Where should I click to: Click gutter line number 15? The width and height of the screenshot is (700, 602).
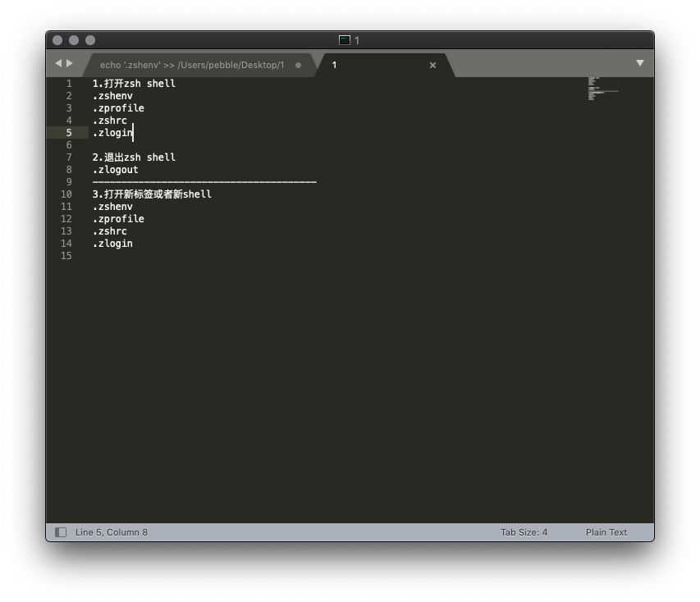[x=66, y=256]
